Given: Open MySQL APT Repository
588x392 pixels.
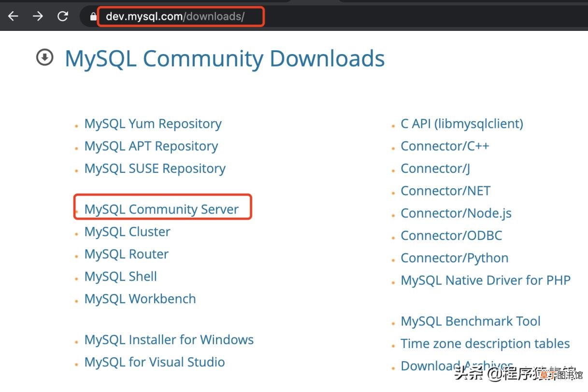Looking at the screenshot, I should (151, 146).
